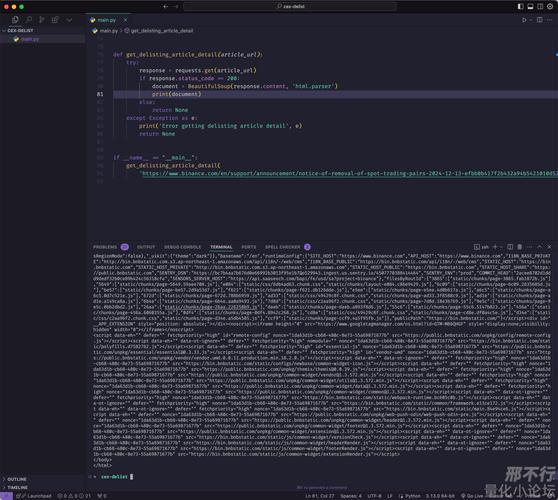
Task: Toggle the primary side bar layout
Action: click(x=520, y=6)
